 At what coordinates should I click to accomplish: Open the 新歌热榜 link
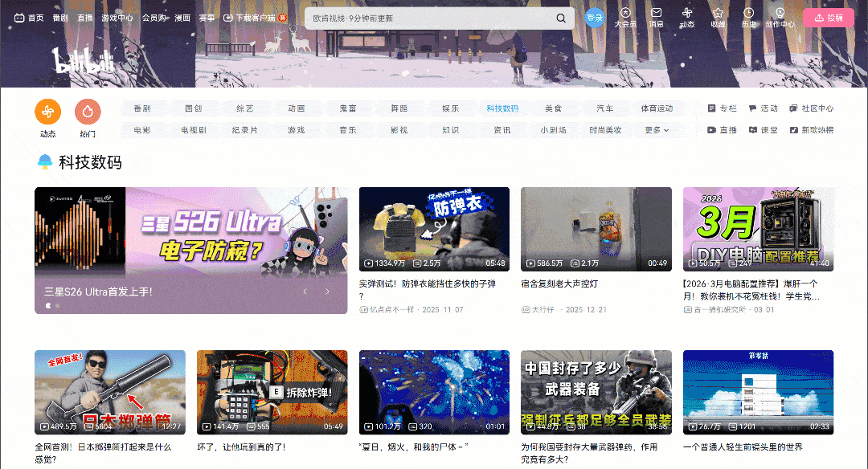812,130
